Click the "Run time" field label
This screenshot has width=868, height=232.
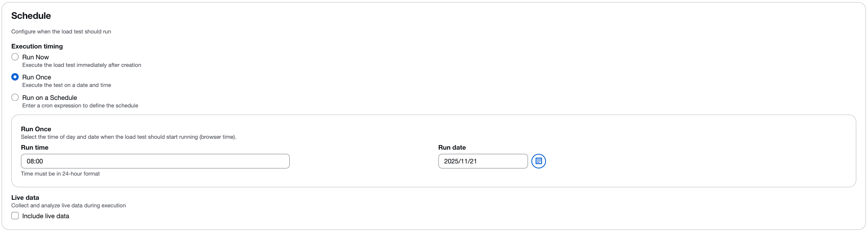point(35,148)
